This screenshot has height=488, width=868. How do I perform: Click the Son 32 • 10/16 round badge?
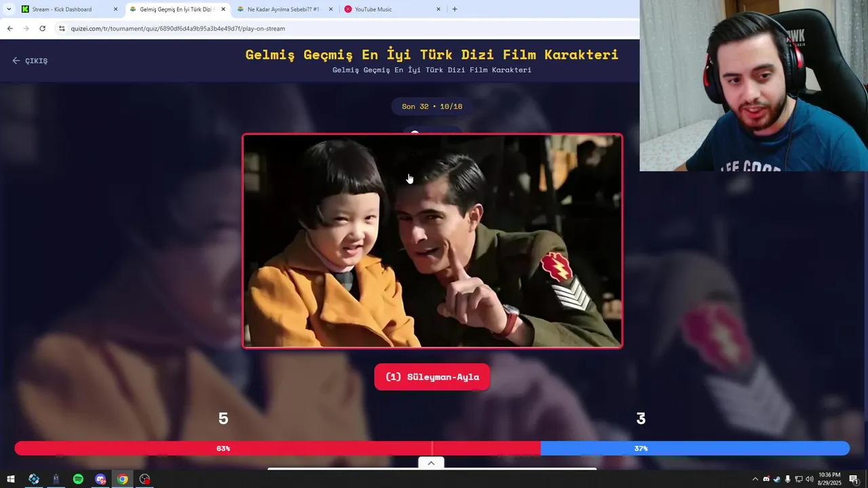pyautogui.click(x=432, y=106)
